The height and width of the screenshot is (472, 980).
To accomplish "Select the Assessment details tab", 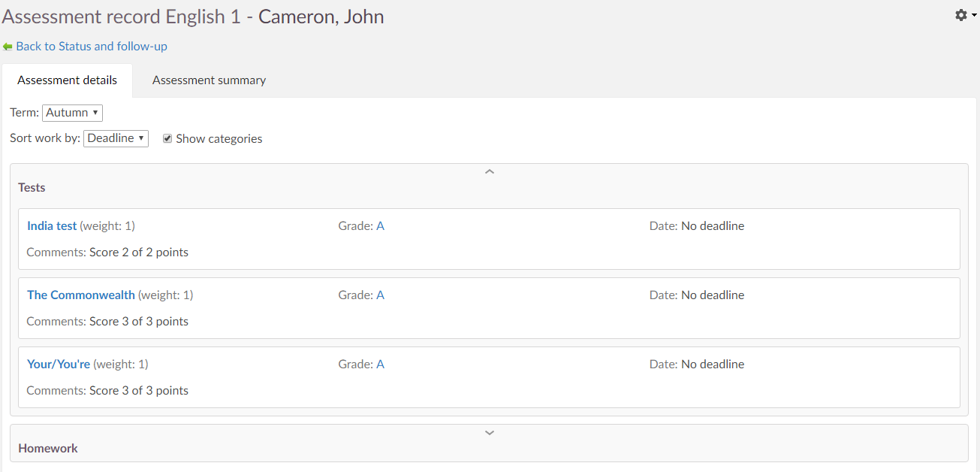I will point(68,80).
